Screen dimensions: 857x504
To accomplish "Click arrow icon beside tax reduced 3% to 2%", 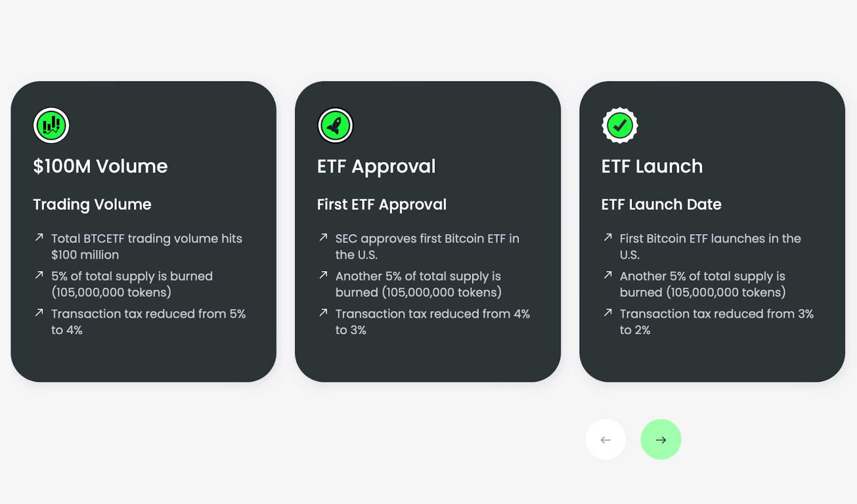I will (608, 312).
